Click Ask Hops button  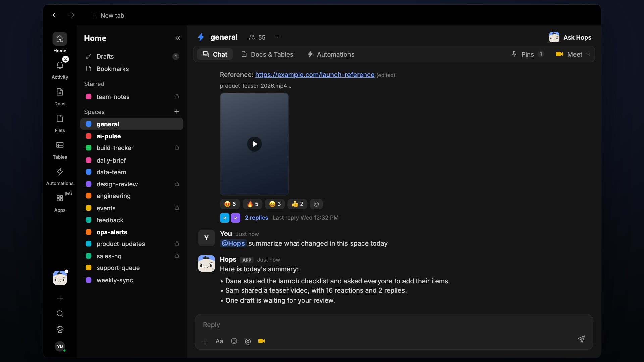click(570, 37)
